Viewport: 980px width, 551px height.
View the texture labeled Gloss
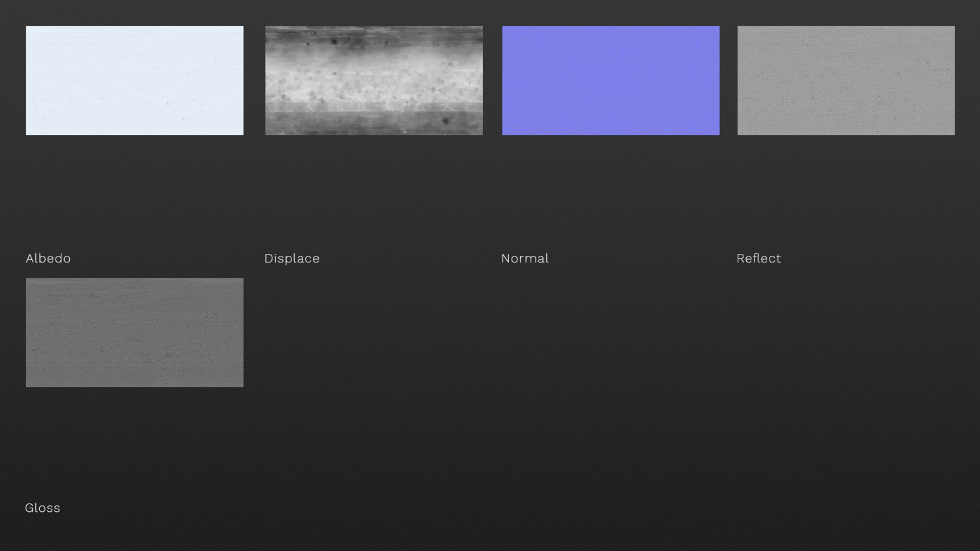pyautogui.click(x=135, y=332)
